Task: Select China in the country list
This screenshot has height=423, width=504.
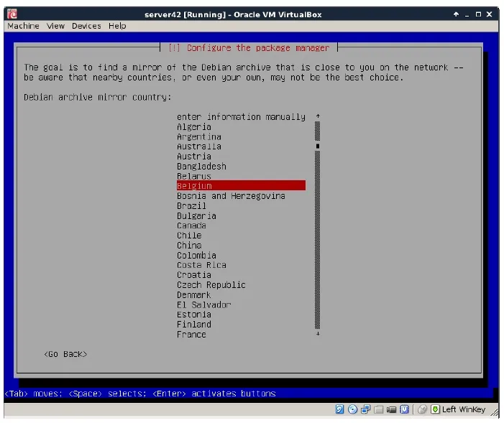Action: click(x=241, y=246)
